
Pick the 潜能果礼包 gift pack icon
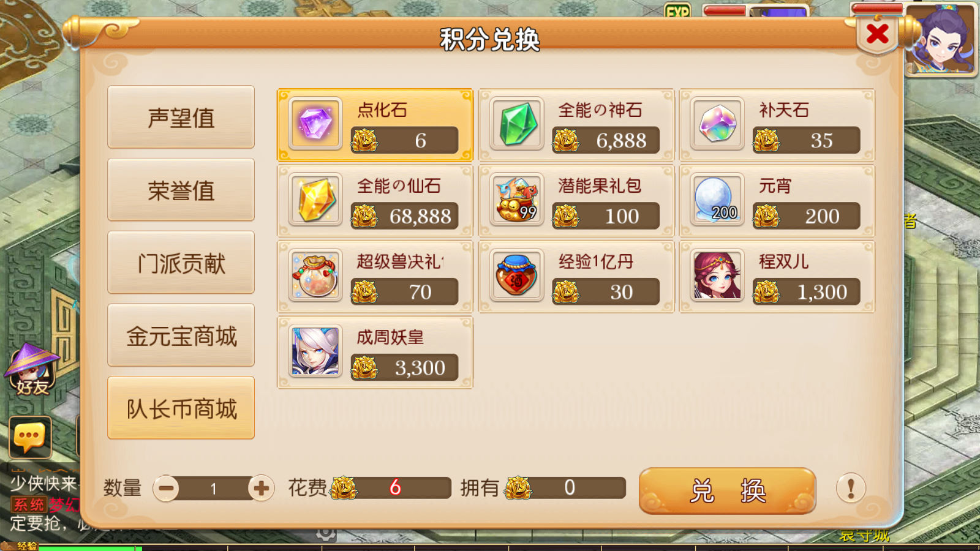[x=516, y=200]
